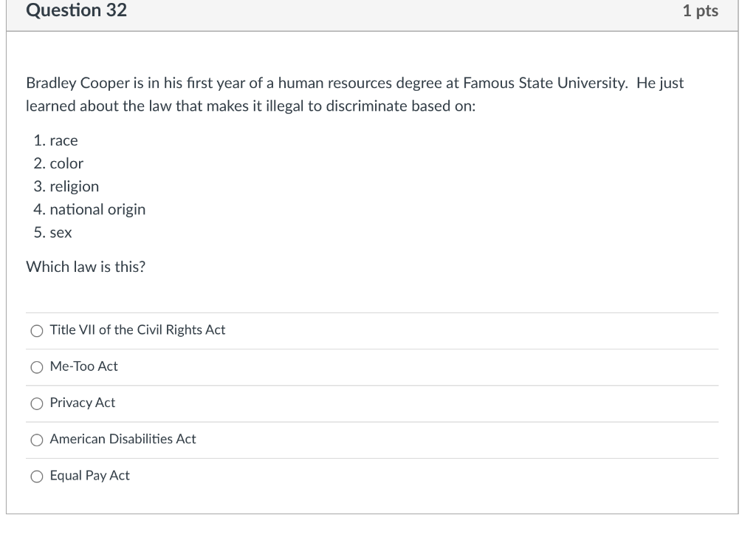Select the Me-Too Act radio button
The image size is (756, 546).
point(36,366)
